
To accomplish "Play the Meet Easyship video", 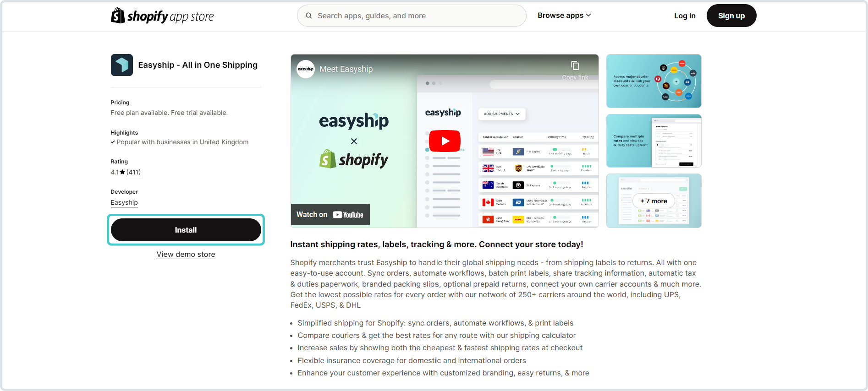I will coord(445,141).
